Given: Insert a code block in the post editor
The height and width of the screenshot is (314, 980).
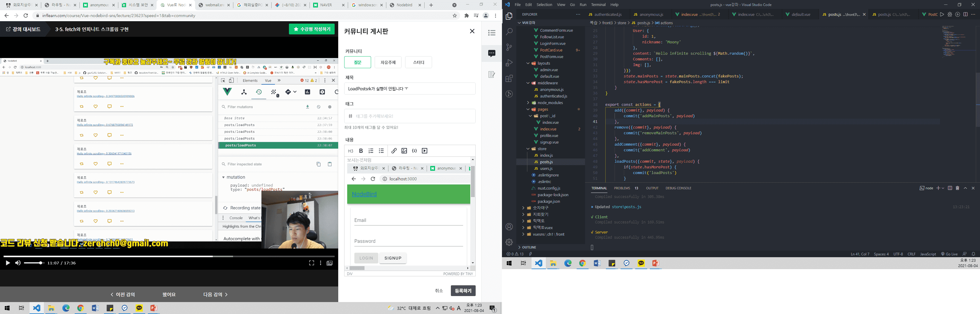Looking at the screenshot, I should (x=414, y=151).
